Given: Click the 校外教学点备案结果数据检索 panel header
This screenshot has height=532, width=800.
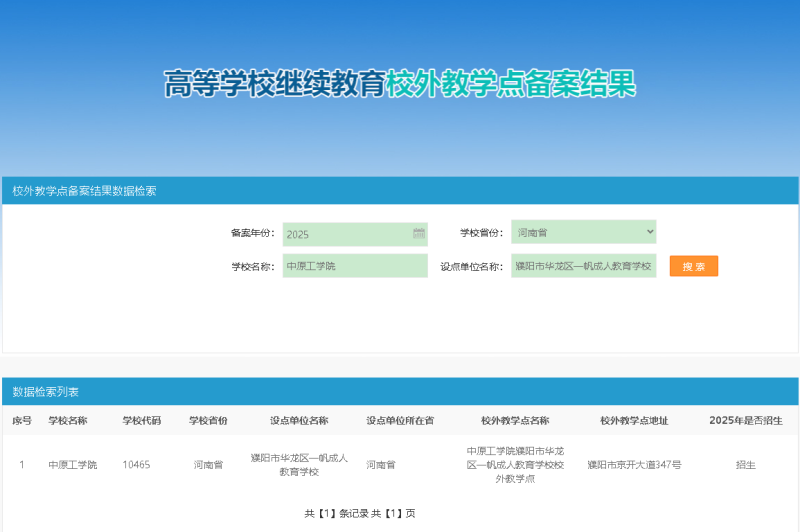Looking at the screenshot, I should pyautogui.click(x=84, y=191).
